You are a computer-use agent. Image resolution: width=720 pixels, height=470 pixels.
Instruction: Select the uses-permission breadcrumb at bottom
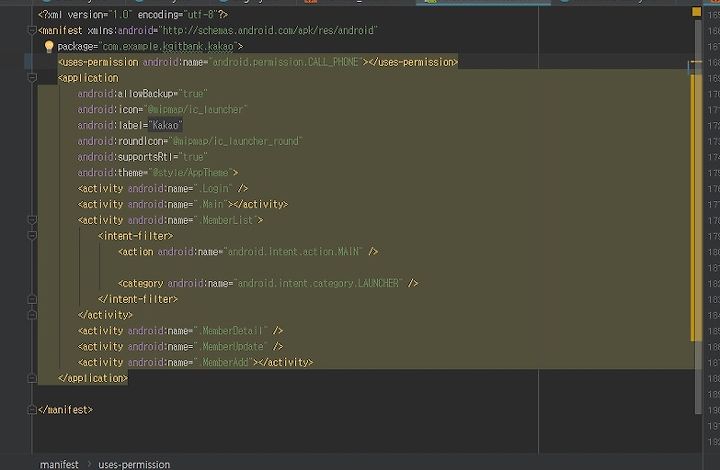[134, 464]
